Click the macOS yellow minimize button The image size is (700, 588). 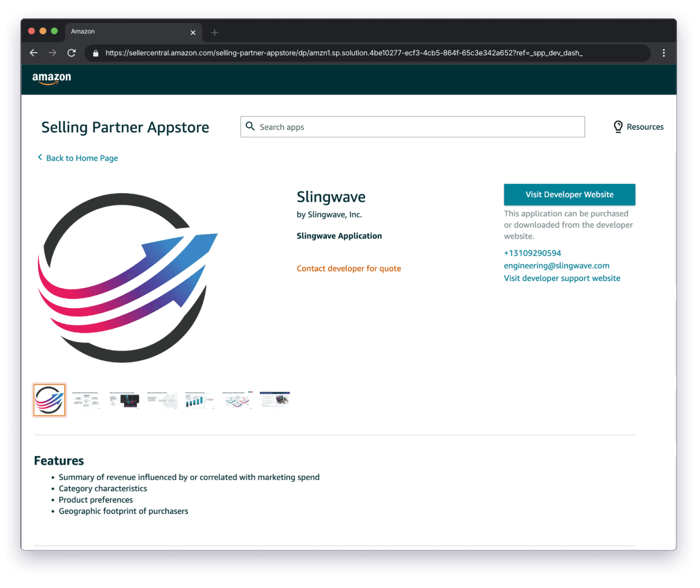43,31
